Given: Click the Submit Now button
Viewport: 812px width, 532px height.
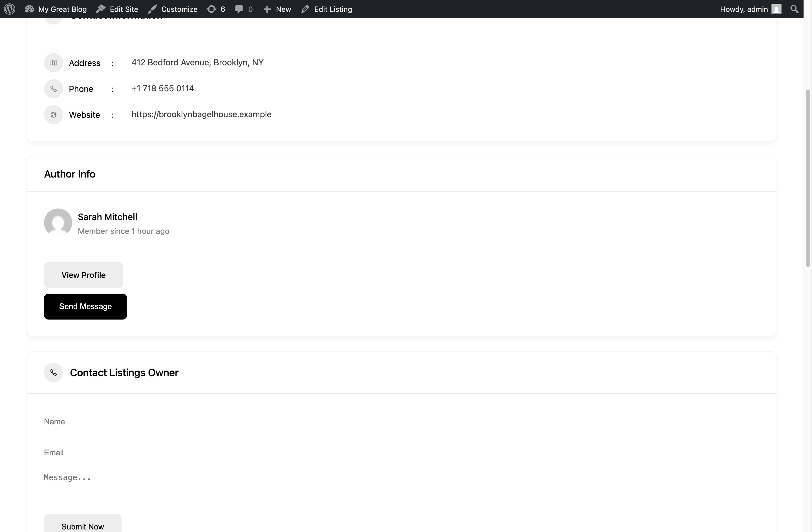Looking at the screenshot, I should [83, 524].
